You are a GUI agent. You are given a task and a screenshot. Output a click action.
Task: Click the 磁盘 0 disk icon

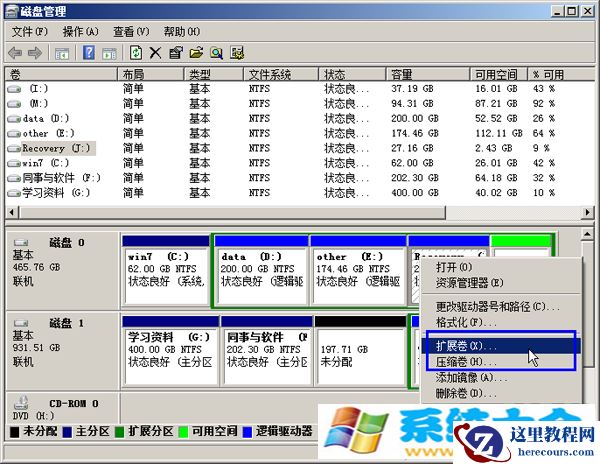[21, 243]
